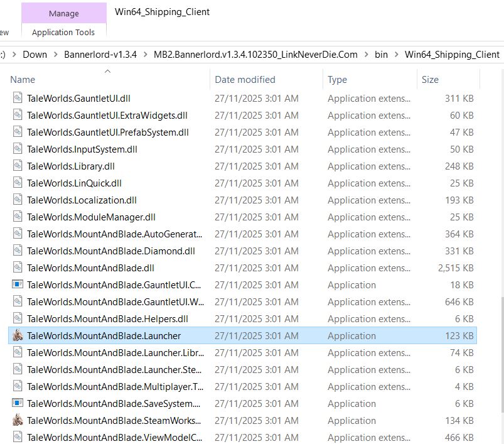Click the MountAndBlade.Launcher.Ste... file icon
This screenshot has width=504, height=444.
[x=18, y=369]
